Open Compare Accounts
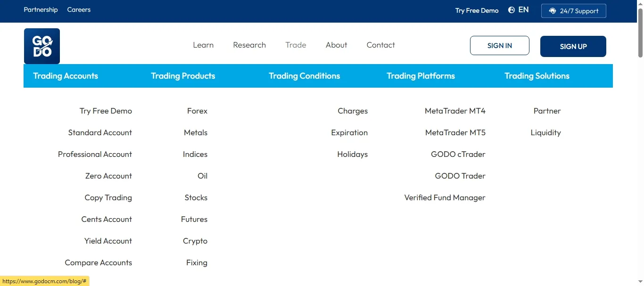Viewport: 644px width, 286px height. [x=99, y=263]
